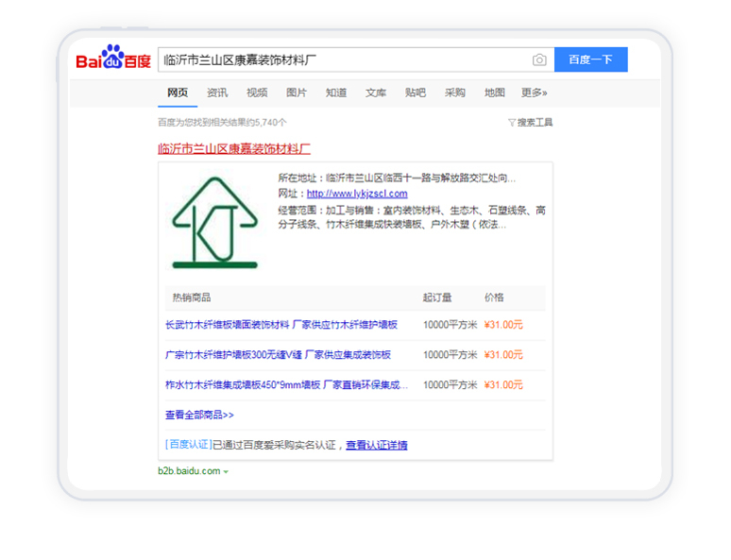Switch to the 图片 tab
This screenshot has width=731, height=560.
[x=297, y=93]
